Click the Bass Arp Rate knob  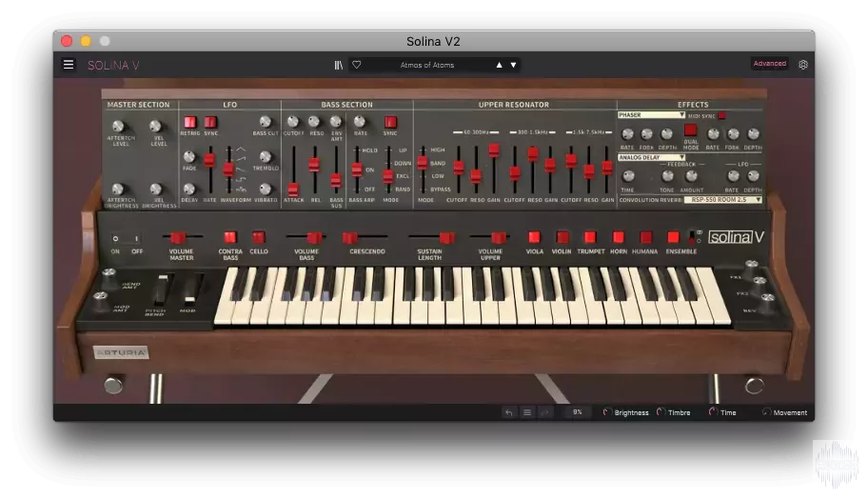360,122
